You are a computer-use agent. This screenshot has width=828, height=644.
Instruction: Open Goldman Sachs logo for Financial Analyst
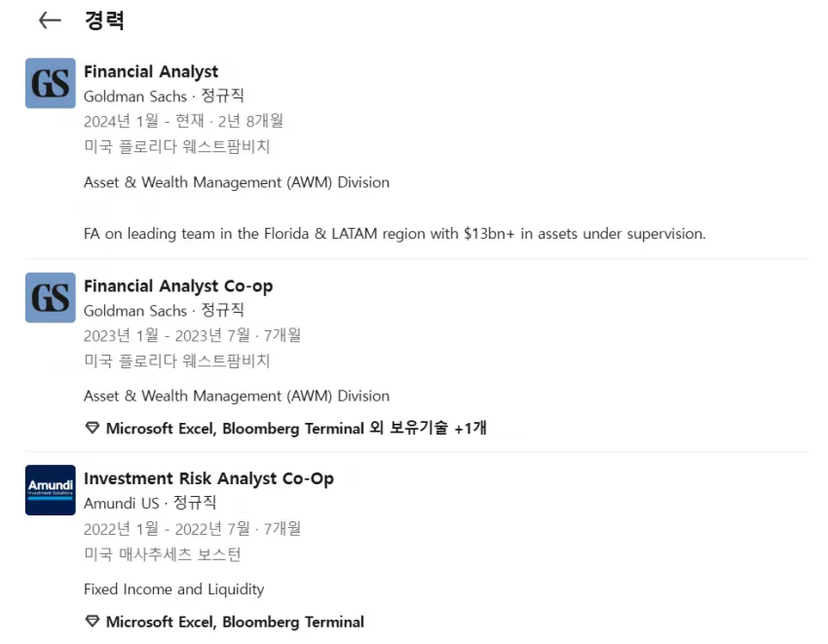[50, 83]
